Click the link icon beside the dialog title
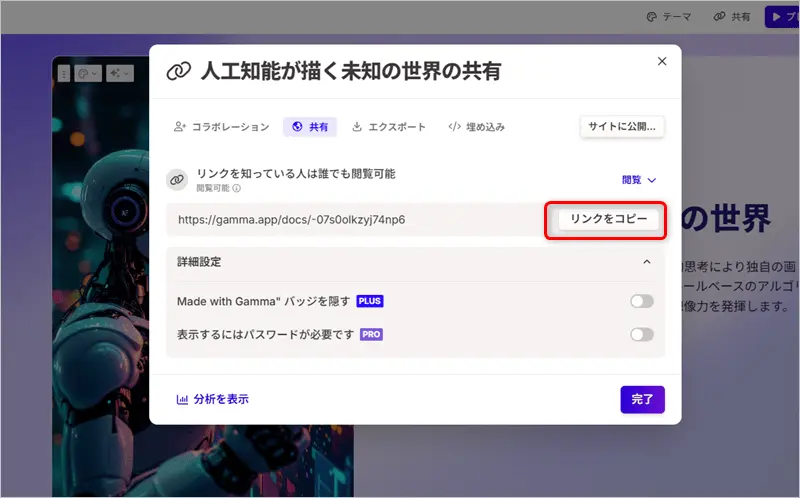Screen dimensions: 800x498 (x=178, y=71)
